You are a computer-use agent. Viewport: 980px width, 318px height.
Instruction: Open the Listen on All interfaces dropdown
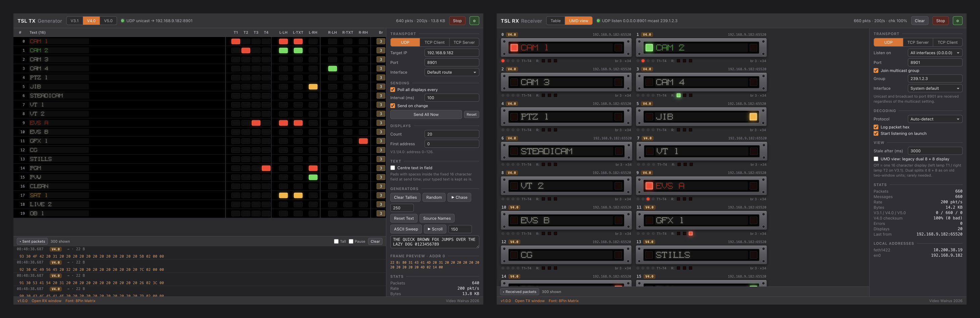pos(935,53)
